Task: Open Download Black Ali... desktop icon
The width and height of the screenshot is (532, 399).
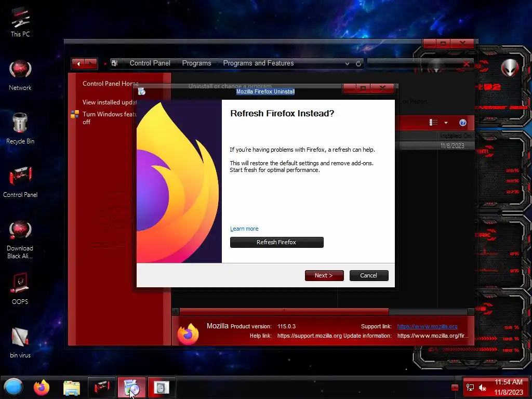Action: tap(20, 240)
